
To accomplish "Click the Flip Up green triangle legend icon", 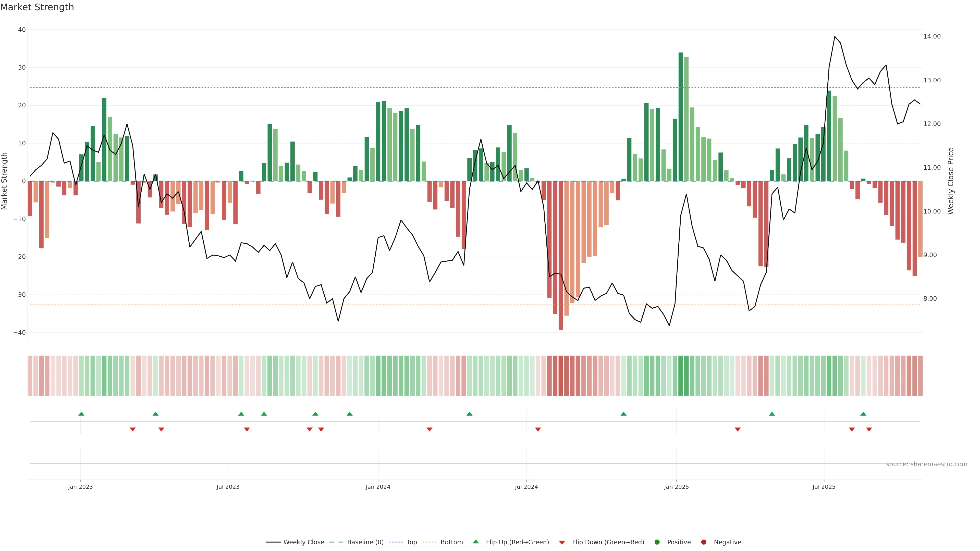I will pyautogui.click(x=475, y=542).
